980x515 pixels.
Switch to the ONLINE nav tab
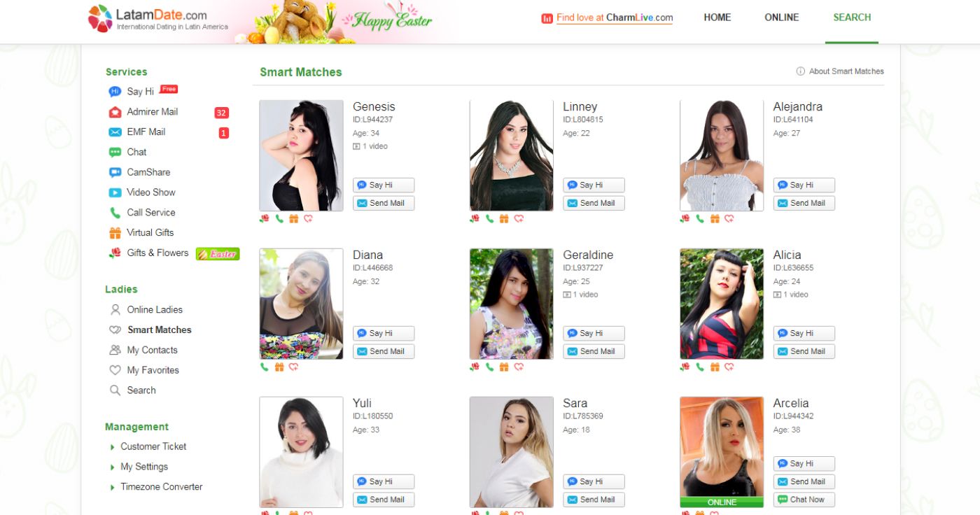[781, 17]
